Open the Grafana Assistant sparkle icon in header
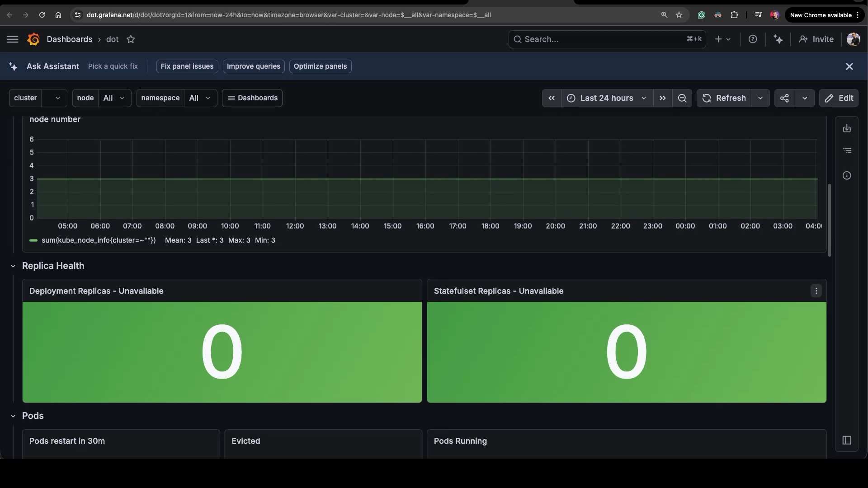868x488 pixels. (x=778, y=39)
